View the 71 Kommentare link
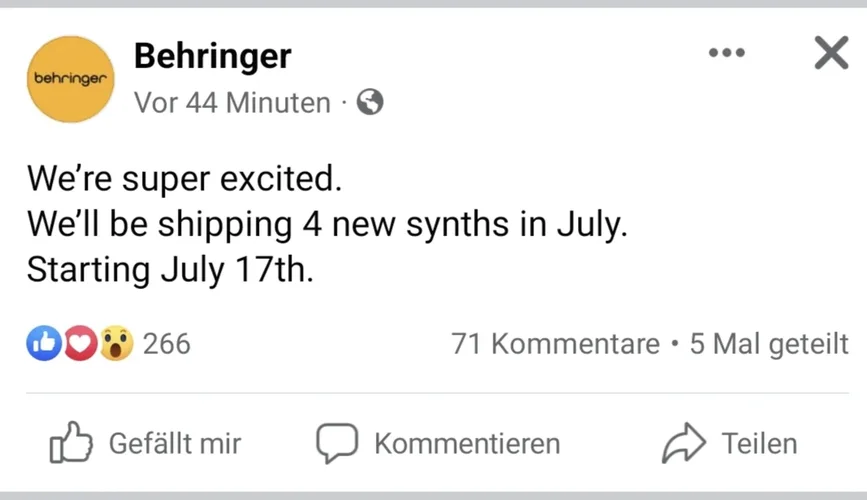This screenshot has height=500, width=867. tap(555, 344)
